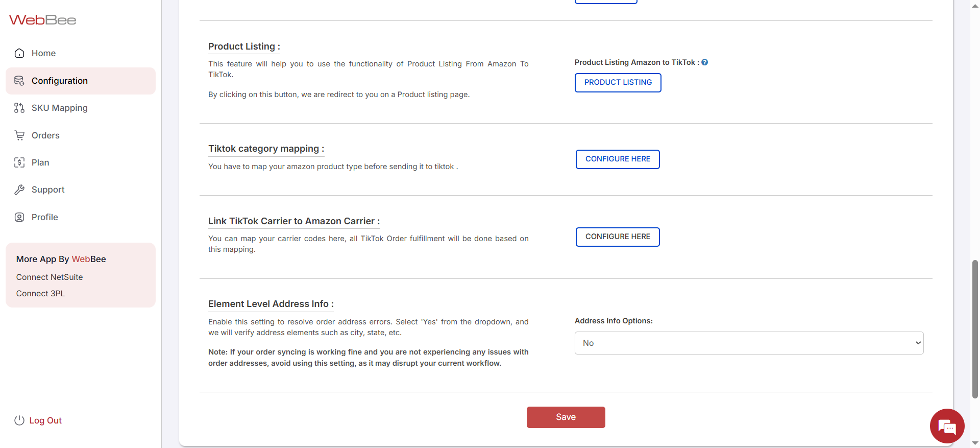Image resolution: width=980 pixels, height=448 pixels.
Task: Click the Plan dollar icon
Action: click(x=19, y=162)
